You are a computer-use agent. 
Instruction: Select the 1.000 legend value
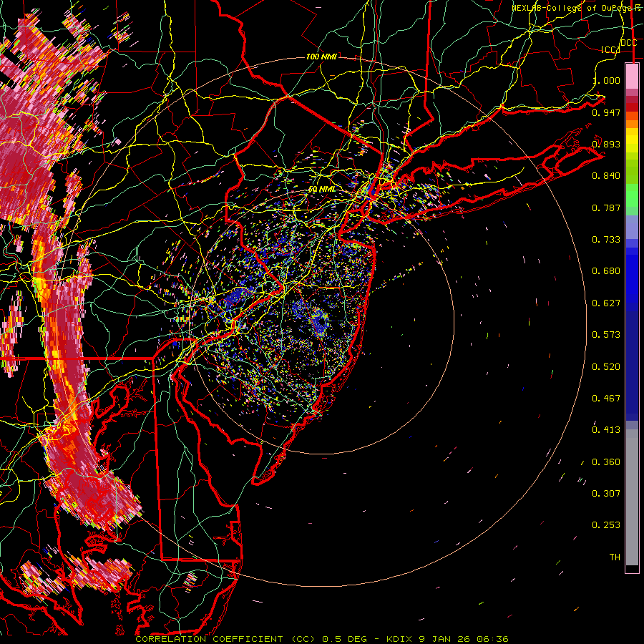(x=606, y=80)
